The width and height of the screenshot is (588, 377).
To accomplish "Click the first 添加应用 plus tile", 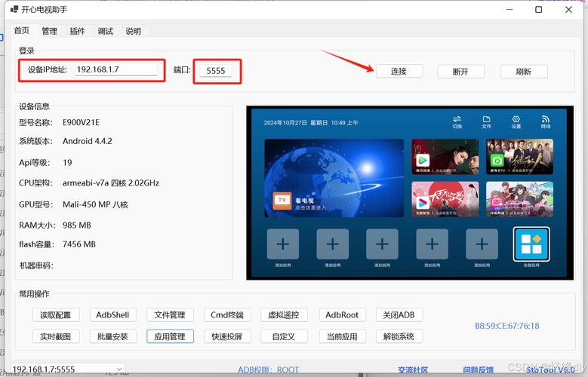I will 283,244.
